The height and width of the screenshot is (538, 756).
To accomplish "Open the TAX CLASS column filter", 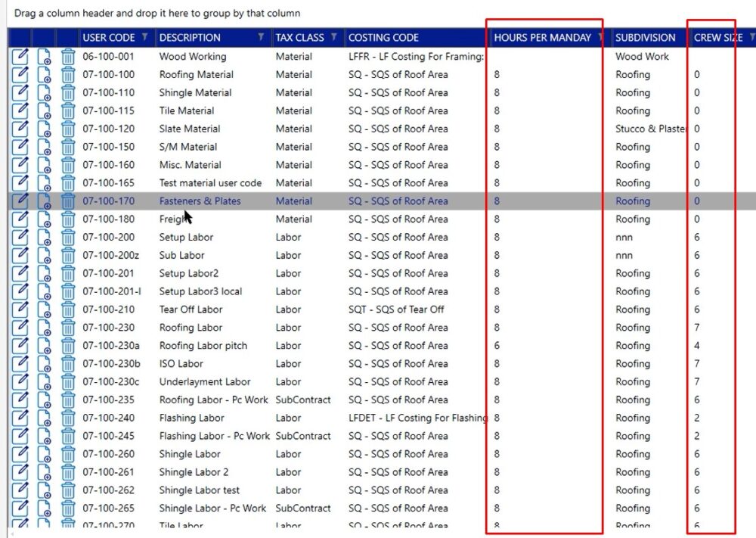I will click(x=335, y=37).
